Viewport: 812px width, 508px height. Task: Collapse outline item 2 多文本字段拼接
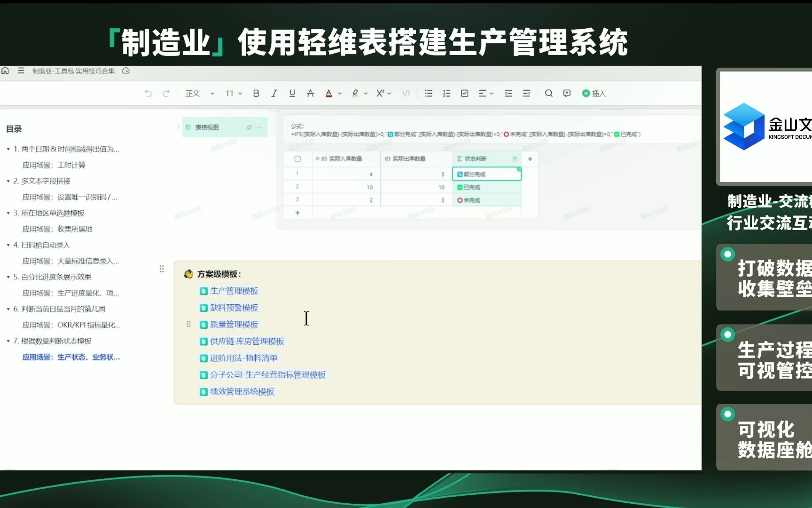(8, 181)
